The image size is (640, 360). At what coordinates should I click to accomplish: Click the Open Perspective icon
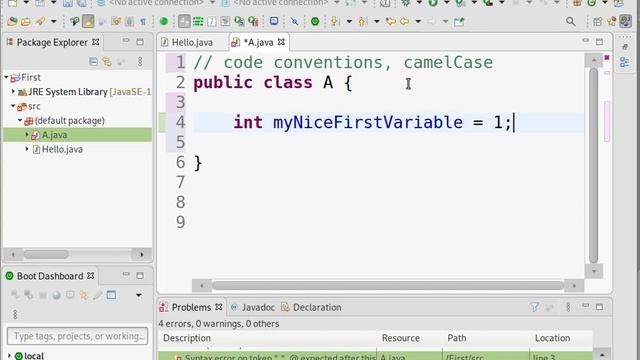pos(598,22)
